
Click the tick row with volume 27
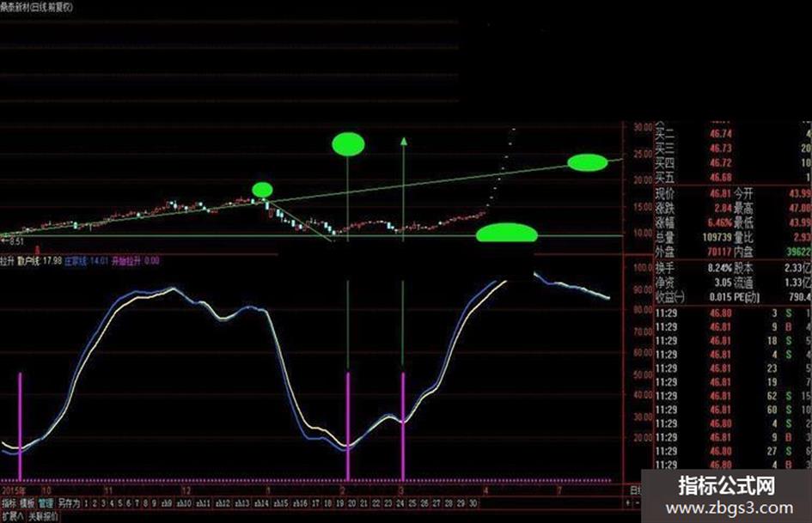click(x=732, y=451)
